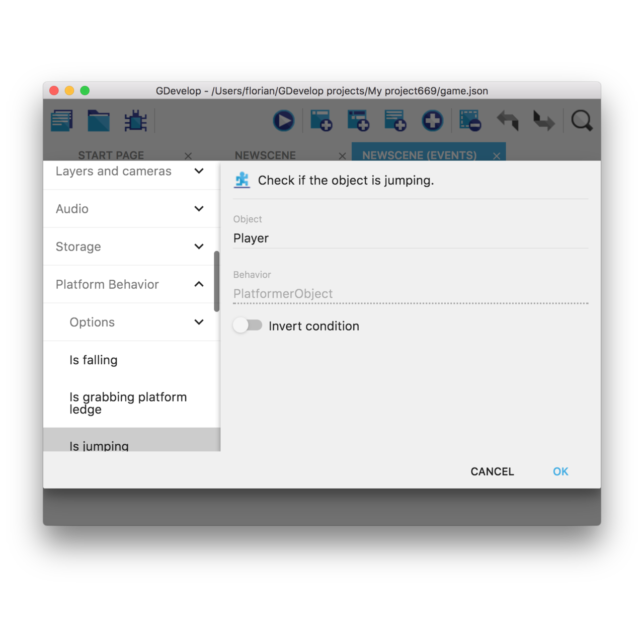Save the project using the toolbar icon
This screenshot has height=644, width=644.
coord(61,121)
